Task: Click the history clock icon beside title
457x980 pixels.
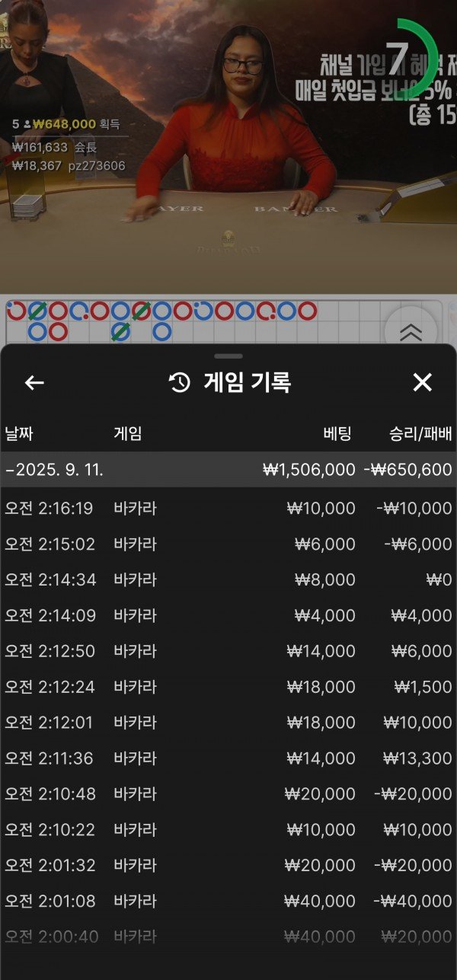Action: click(180, 382)
